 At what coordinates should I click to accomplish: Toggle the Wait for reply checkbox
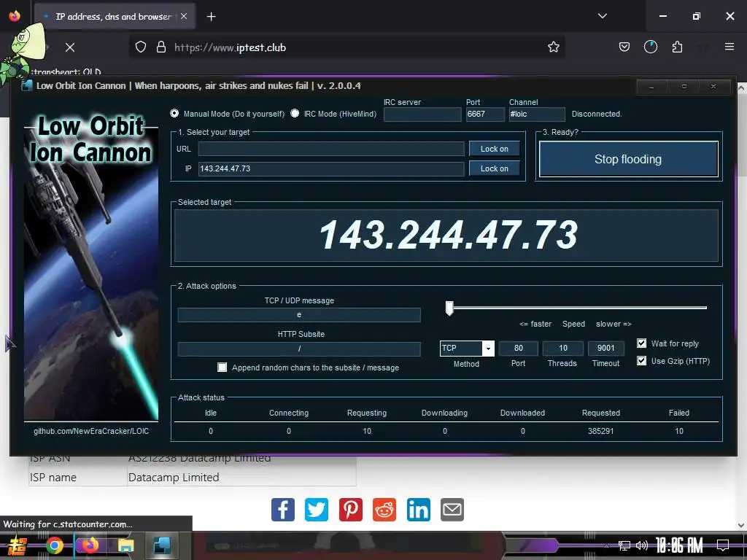click(x=642, y=343)
